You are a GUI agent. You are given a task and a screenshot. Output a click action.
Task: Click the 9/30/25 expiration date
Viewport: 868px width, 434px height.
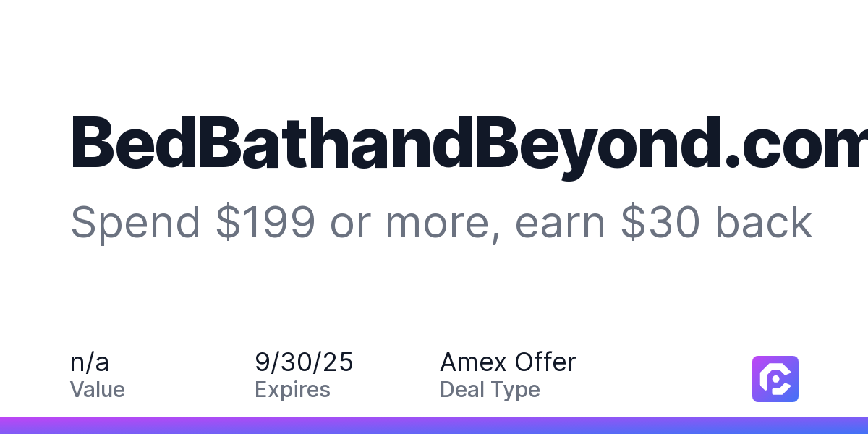click(x=304, y=362)
